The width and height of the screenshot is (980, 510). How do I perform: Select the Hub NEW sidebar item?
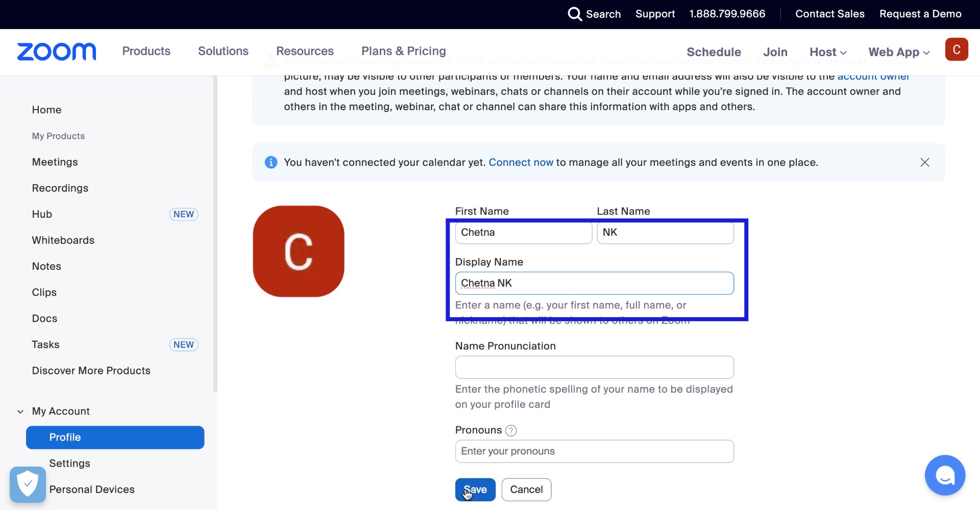point(42,214)
